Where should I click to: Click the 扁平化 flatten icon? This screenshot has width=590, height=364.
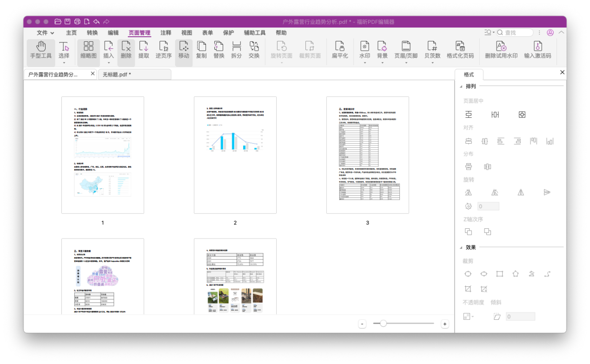pyautogui.click(x=340, y=50)
